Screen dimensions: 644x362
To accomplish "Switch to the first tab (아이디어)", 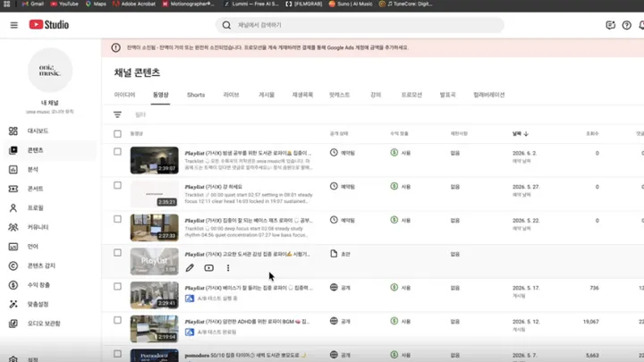I will [x=124, y=95].
